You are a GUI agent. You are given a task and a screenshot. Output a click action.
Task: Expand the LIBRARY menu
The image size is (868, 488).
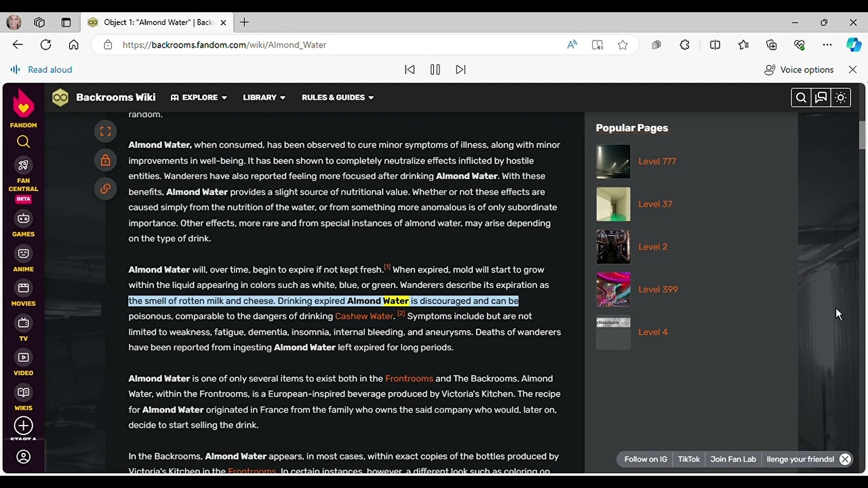pos(264,98)
